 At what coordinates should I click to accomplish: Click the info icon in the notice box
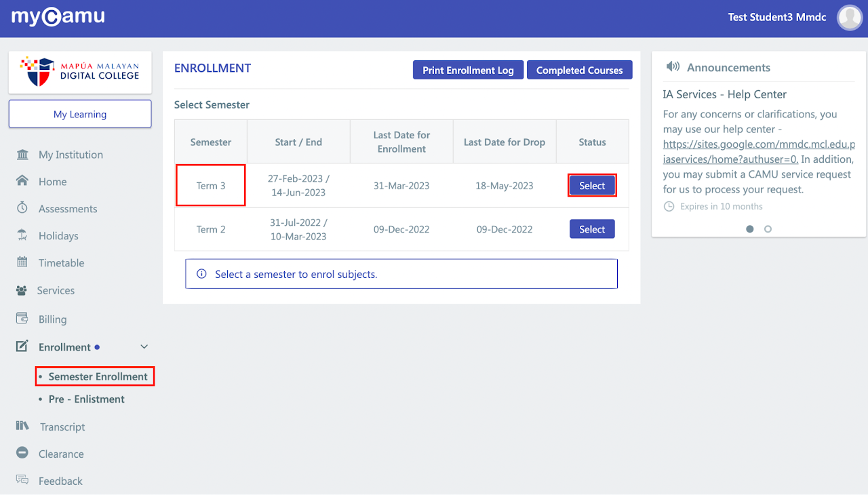[201, 274]
